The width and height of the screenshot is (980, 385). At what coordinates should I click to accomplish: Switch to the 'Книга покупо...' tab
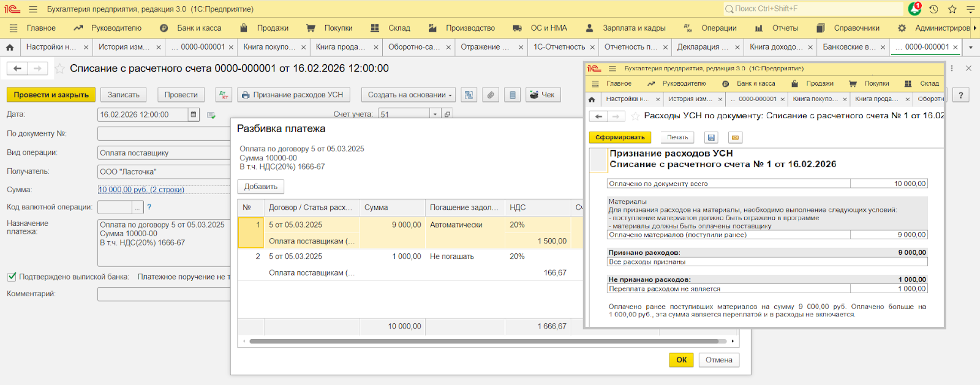coord(269,47)
